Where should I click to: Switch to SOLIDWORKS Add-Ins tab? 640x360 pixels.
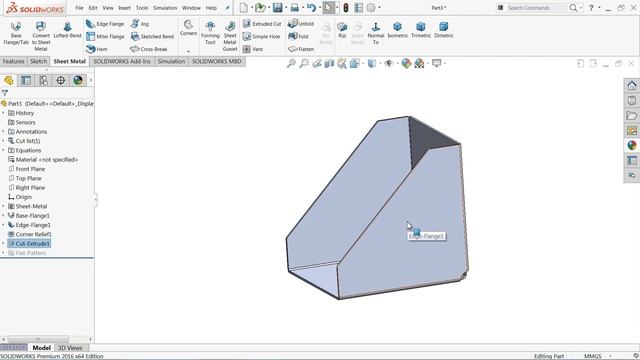[122, 61]
